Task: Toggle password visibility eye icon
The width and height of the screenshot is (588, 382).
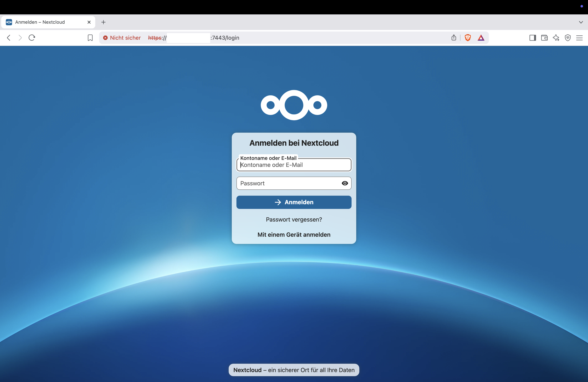Action: click(345, 183)
